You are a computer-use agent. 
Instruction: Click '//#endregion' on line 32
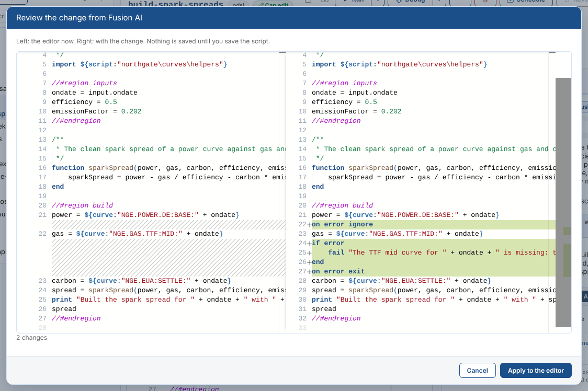336,318
